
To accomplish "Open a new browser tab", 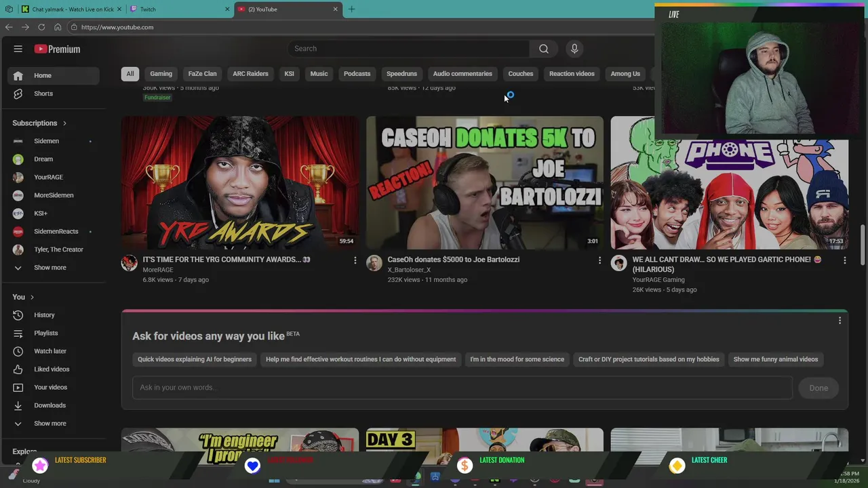I will click(x=351, y=9).
